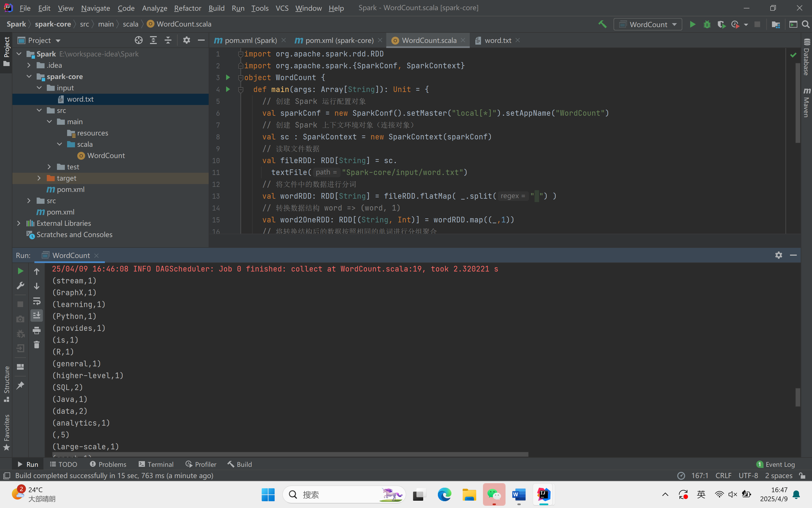Toggle the Project side tool window button
Screen dimensions: 812x508
click(6, 52)
